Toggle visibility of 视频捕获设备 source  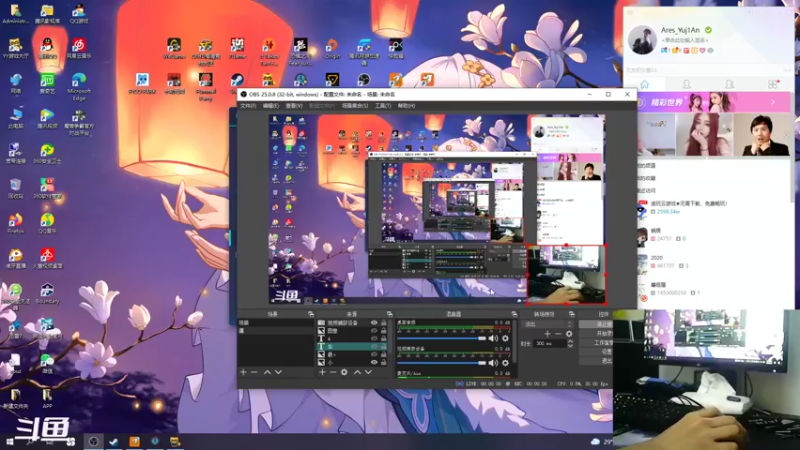tap(374, 323)
